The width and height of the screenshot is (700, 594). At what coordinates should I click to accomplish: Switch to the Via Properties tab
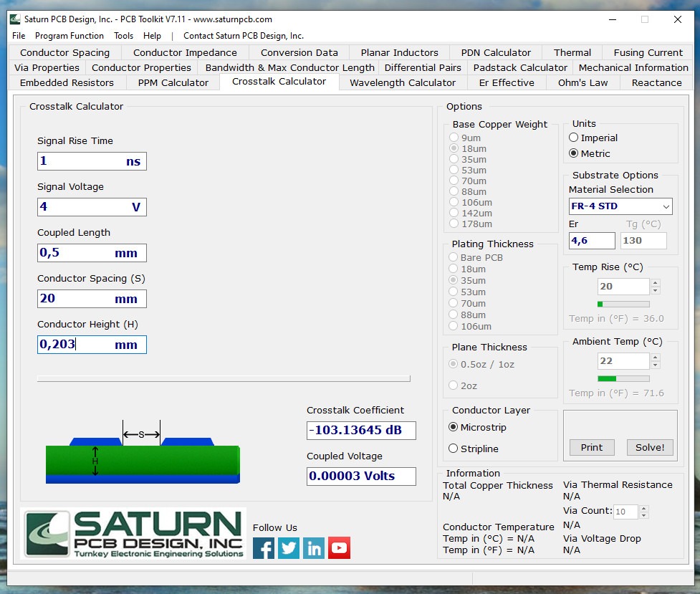click(x=47, y=68)
